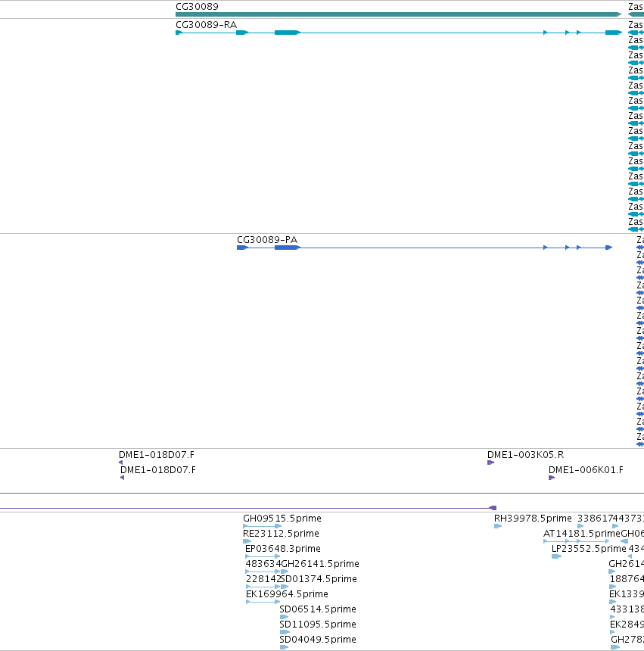Select the short arrow under SD04049.5prime
644x651 pixels.
point(285,647)
